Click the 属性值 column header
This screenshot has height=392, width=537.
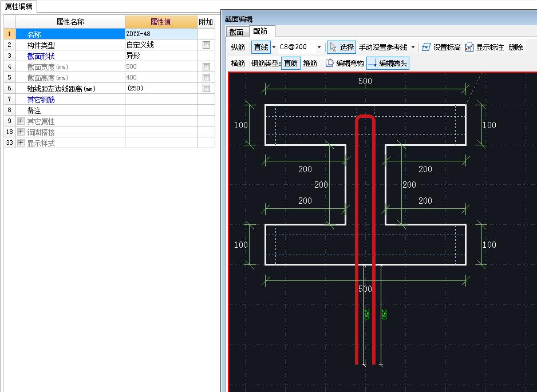(161, 22)
